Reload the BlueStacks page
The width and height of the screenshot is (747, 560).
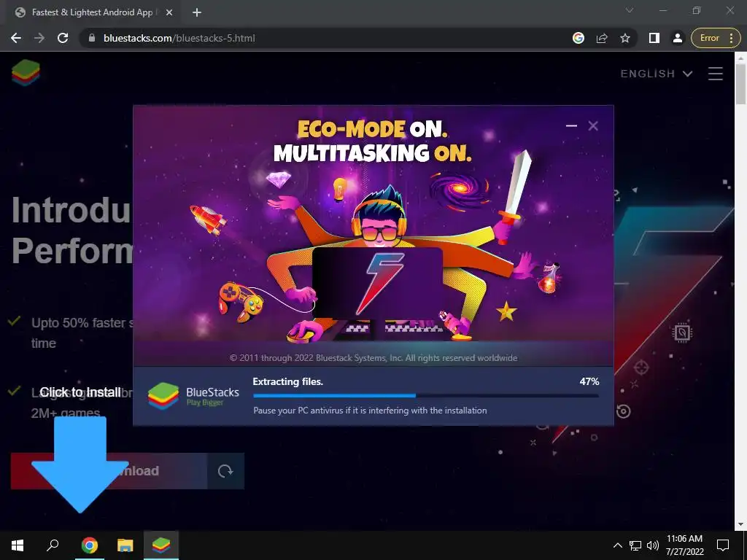63,38
